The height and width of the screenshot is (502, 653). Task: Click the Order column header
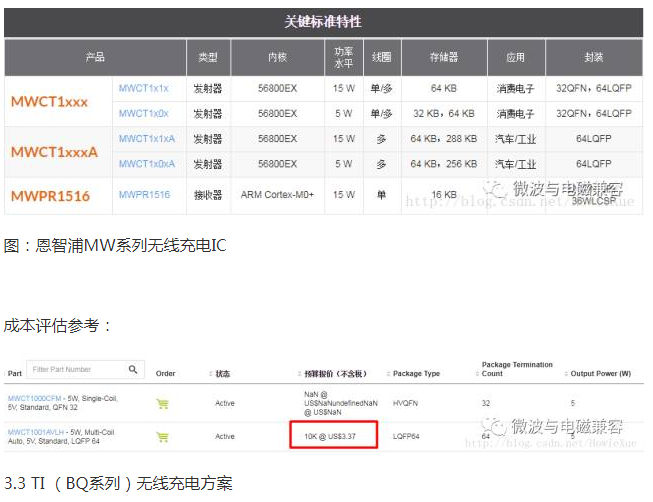(165, 374)
